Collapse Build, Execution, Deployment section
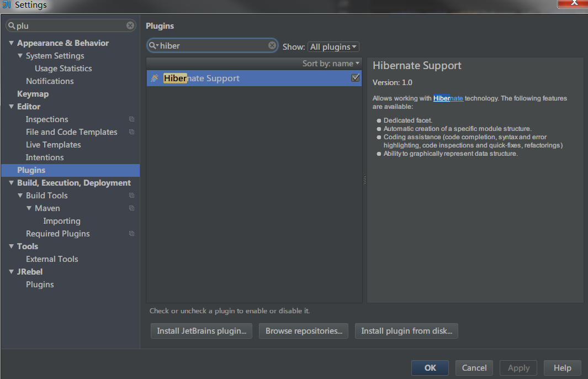588x379 pixels. point(11,183)
